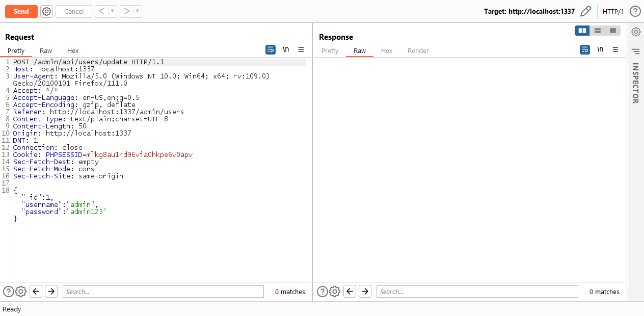The image size is (644, 316).
Task: Open the HTTP/1 protocol dropdown
Action: [613, 11]
